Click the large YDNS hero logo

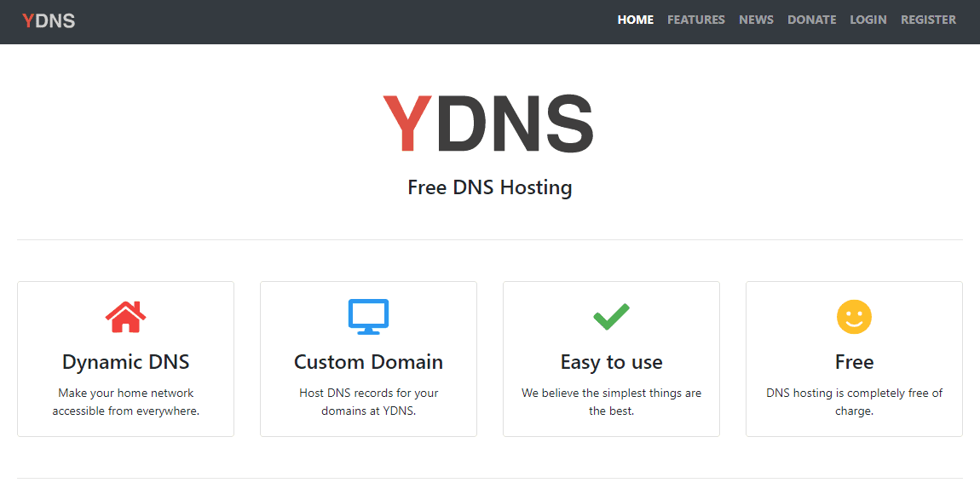tap(488, 125)
